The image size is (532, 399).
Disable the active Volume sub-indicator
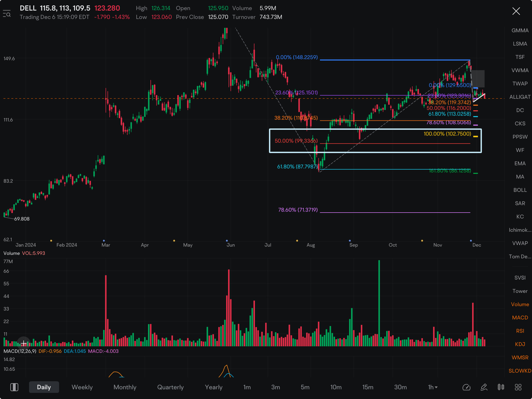520,304
